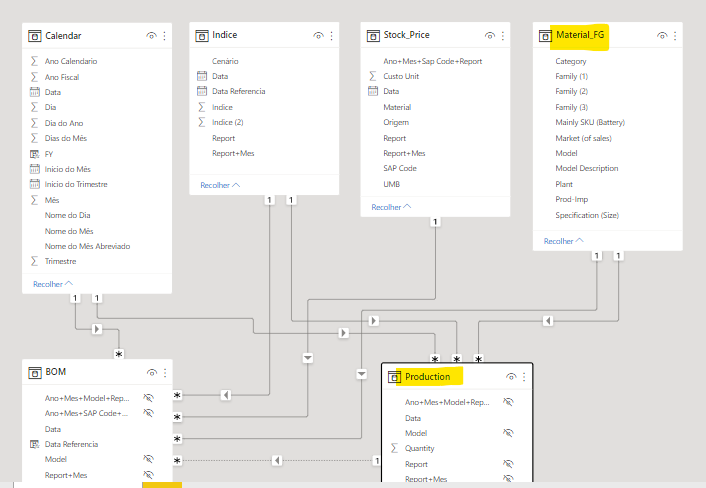Select Material_FG to Production relationship arrow
Image resolution: width=706 pixels, height=488 pixels.
coord(548,321)
